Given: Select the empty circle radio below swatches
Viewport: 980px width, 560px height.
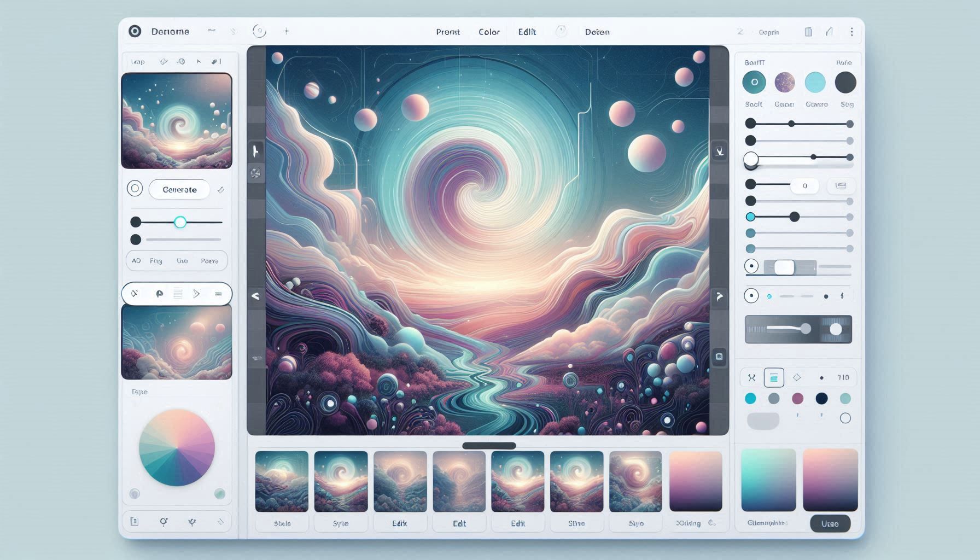Looking at the screenshot, I should pos(845,418).
